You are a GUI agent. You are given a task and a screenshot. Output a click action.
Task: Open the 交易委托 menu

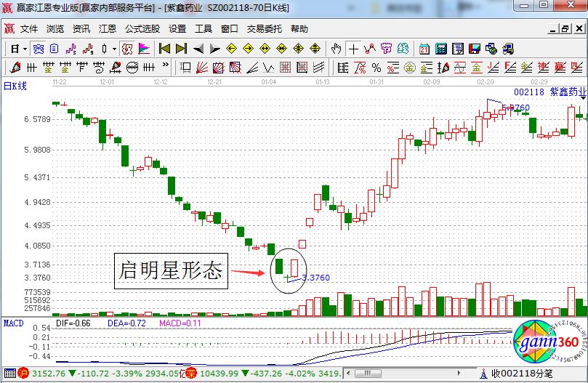click(x=265, y=29)
